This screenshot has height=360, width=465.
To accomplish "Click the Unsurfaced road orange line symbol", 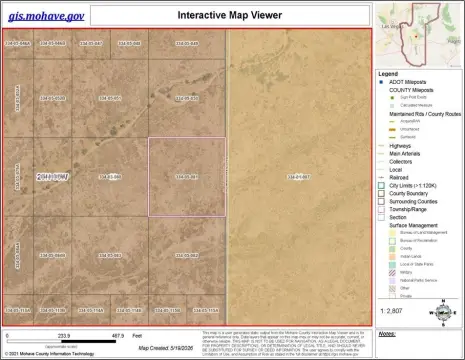I will click(x=392, y=129).
